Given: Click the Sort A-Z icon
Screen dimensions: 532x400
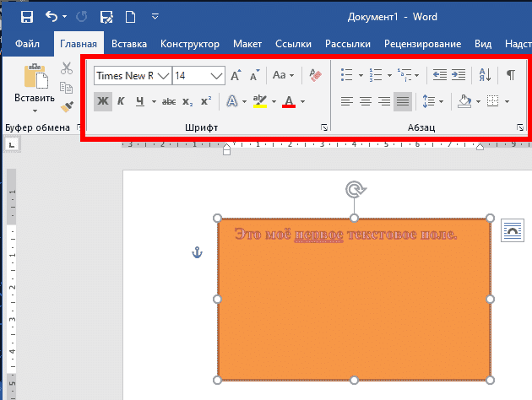Looking at the screenshot, I should 485,75.
